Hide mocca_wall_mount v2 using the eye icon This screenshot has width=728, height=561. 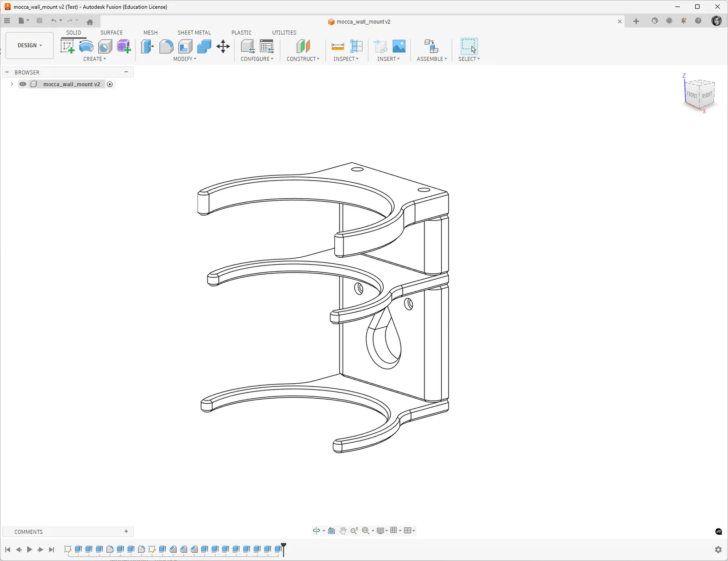tap(23, 84)
